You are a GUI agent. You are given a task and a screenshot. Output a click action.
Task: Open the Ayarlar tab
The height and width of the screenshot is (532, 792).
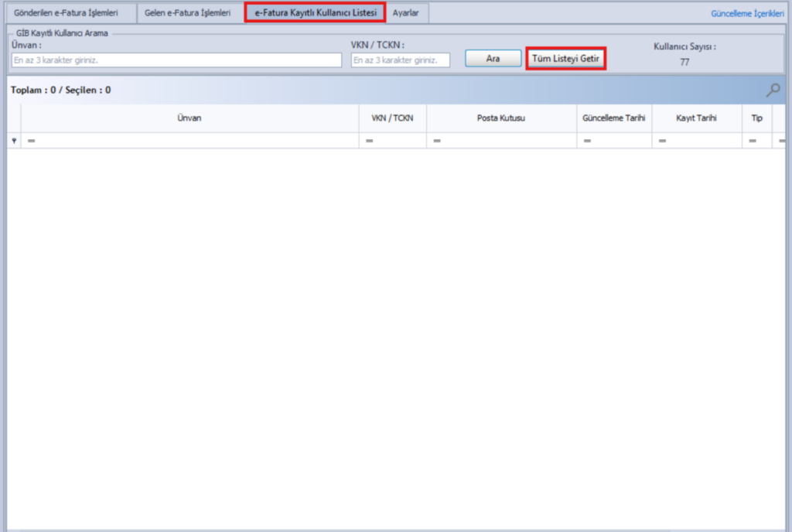coord(405,13)
